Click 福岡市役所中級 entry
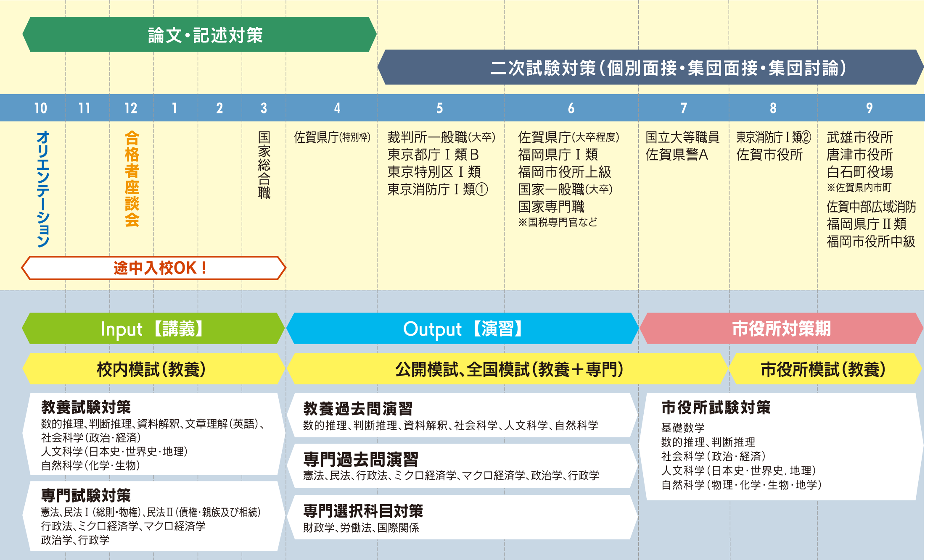This screenshot has height=560, width=925. point(871,242)
